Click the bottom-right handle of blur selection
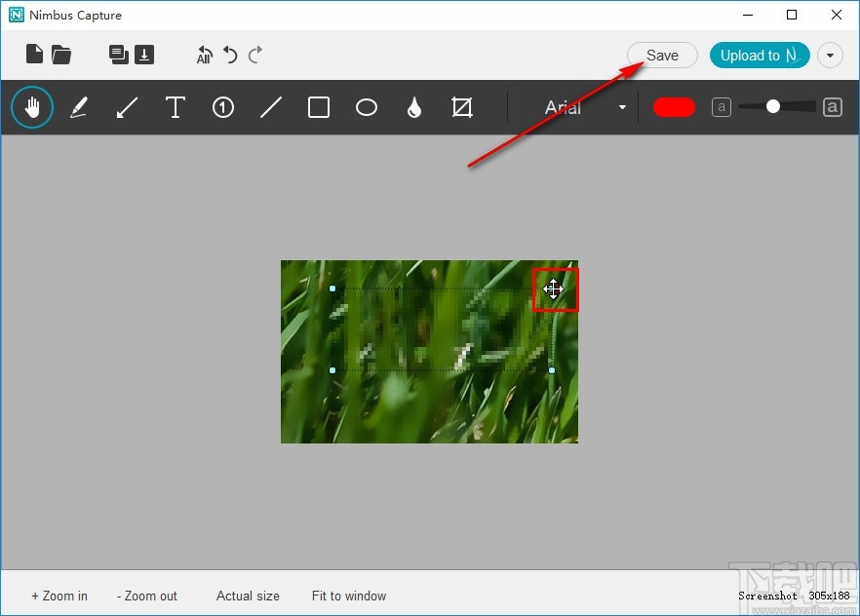Image resolution: width=860 pixels, height=616 pixels. coord(552,370)
